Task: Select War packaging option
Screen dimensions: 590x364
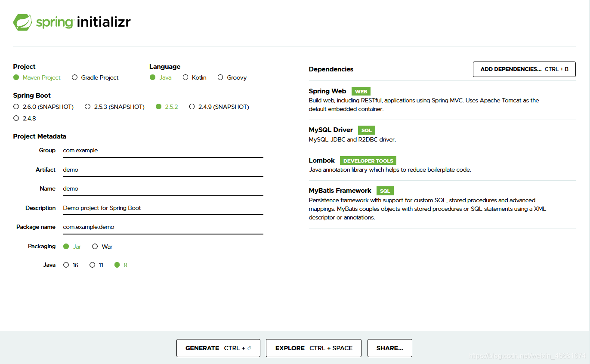Action: pyautogui.click(x=102, y=247)
